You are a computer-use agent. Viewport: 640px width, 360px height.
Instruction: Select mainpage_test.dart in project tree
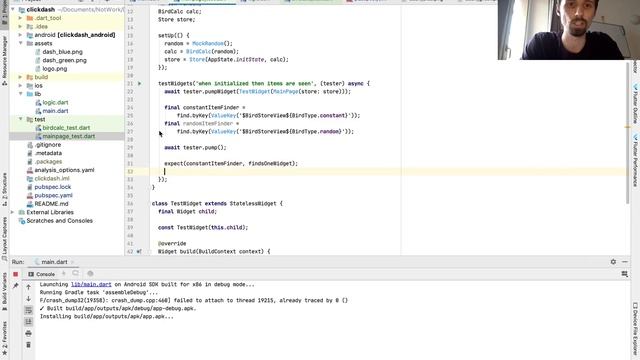(x=69, y=136)
